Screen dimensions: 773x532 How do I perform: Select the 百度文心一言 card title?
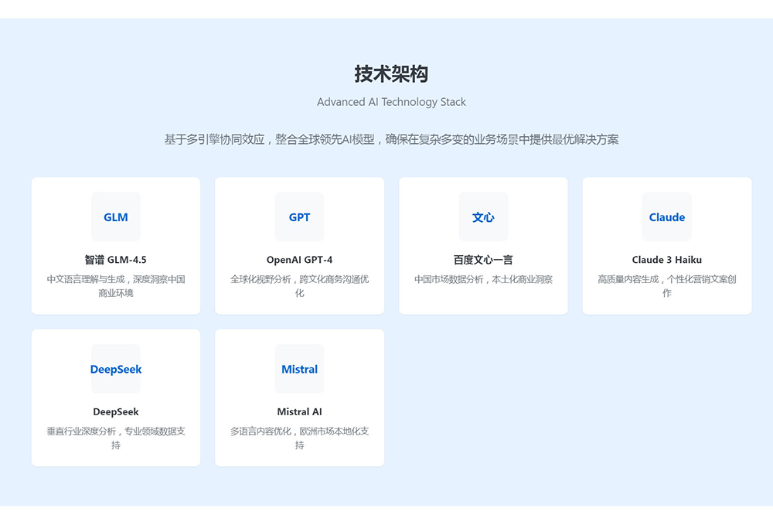tap(483, 260)
